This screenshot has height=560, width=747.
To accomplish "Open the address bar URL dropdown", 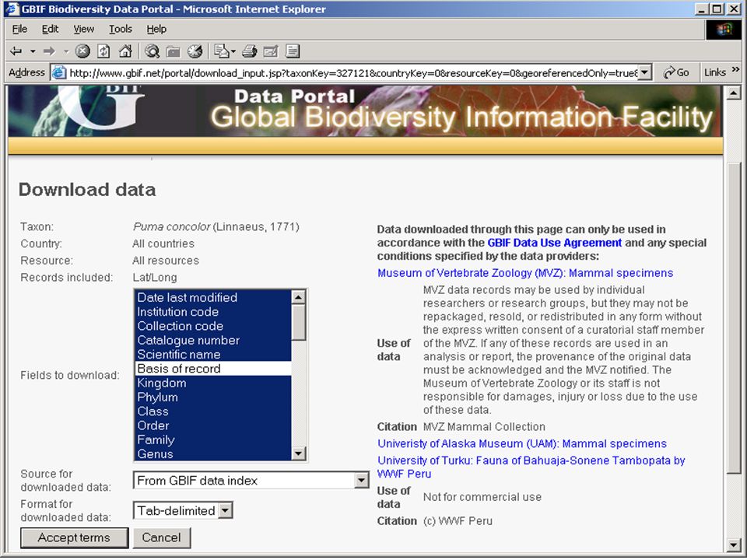I will tap(644, 72).
